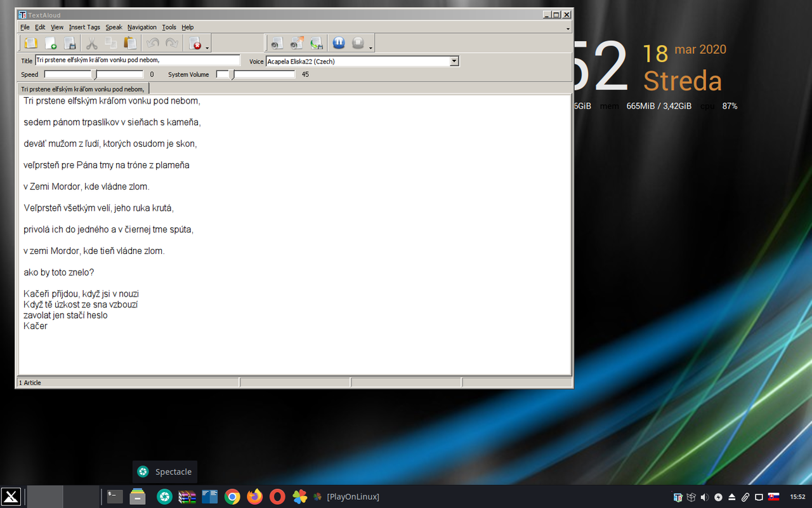
Task: Click the menu bar overflow arrow at right
Action: (x=568, y=29)
